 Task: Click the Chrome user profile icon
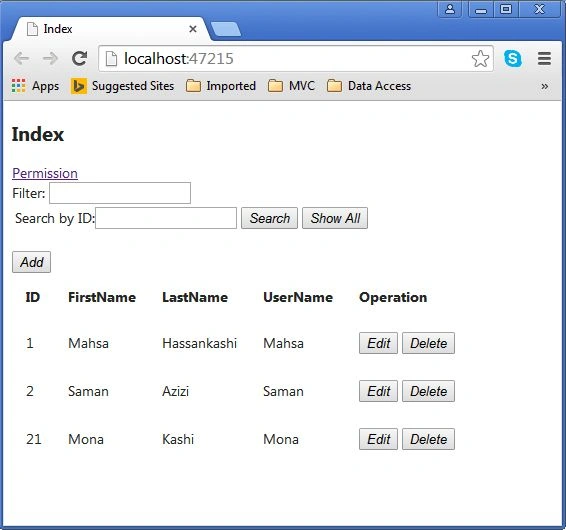pyautogui.click(x=449, y=9)
